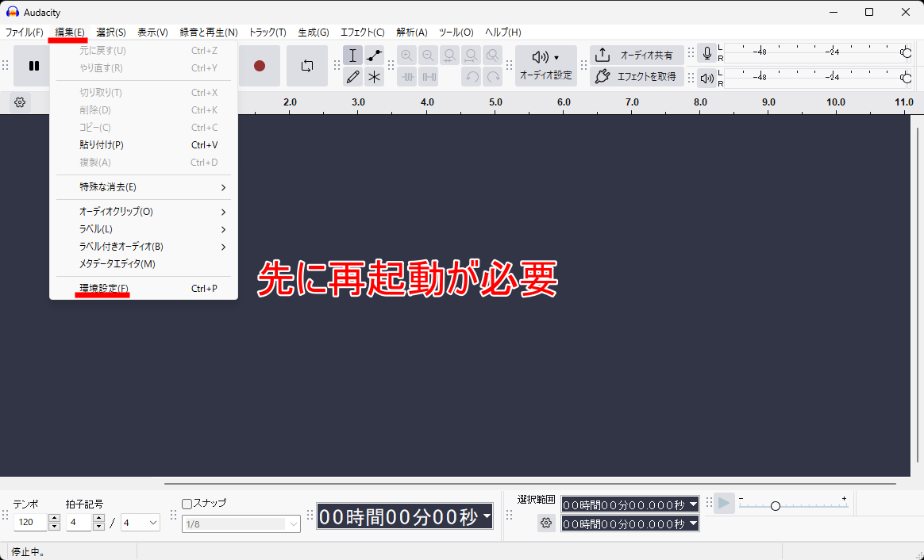Open the selection start time format dropdown
Image resolution: width=924 pixels, height=560 pixels.
pyautogui.click(x=693, y=504)
